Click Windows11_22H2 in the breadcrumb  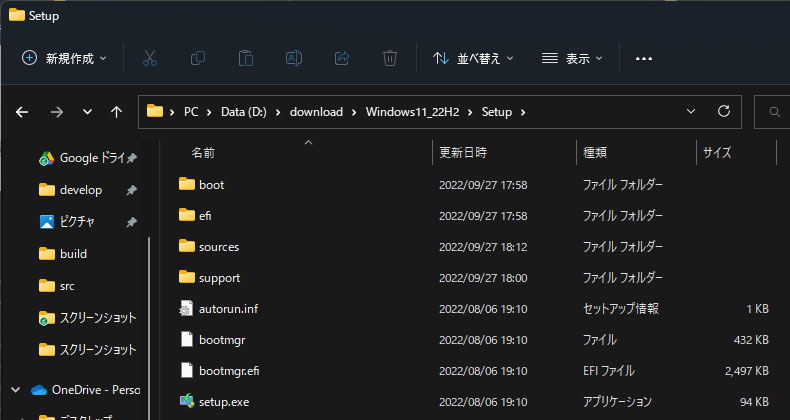click(413, 112)
